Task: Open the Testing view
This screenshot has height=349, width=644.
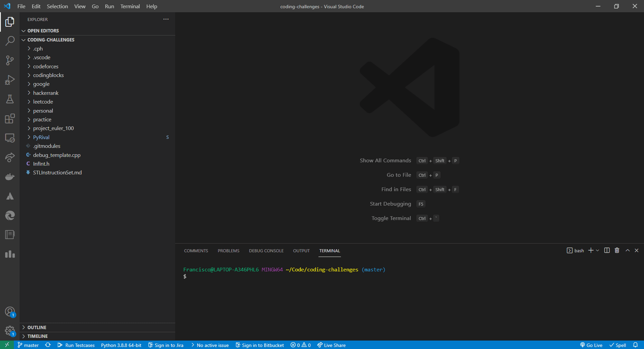Action: point(10,99)
